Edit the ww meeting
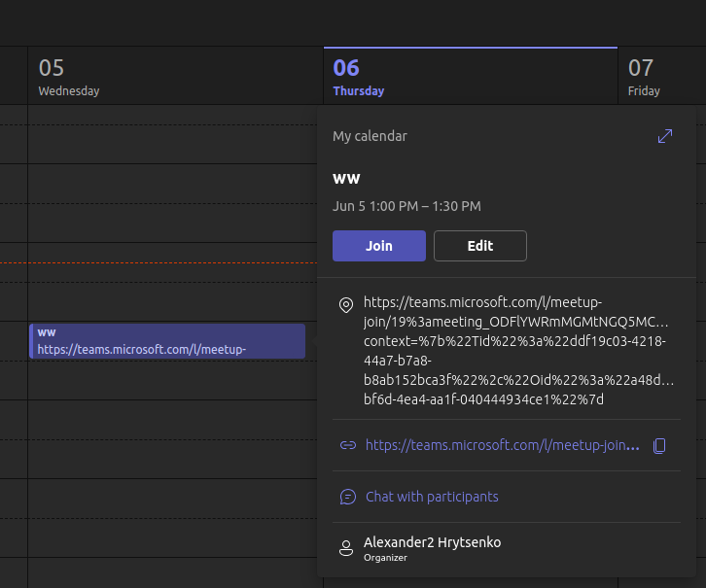Image resolution: width=706 pixels, height=588 pixels. click(480, 246)
